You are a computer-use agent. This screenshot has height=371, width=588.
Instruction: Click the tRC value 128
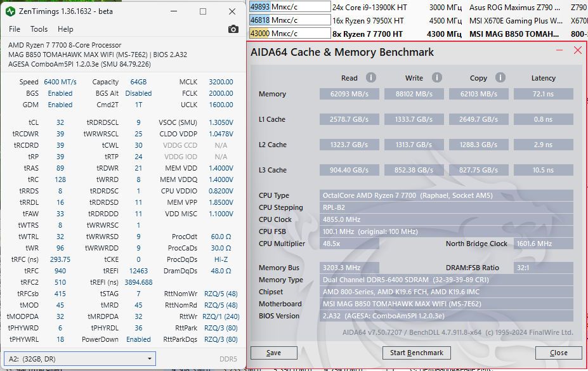pos(60,179)
